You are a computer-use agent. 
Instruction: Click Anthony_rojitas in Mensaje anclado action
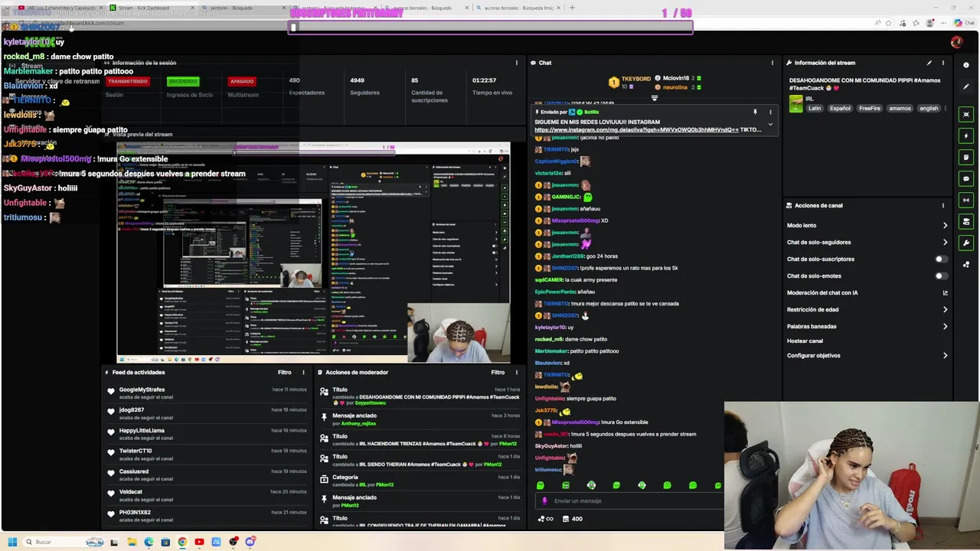360,423
